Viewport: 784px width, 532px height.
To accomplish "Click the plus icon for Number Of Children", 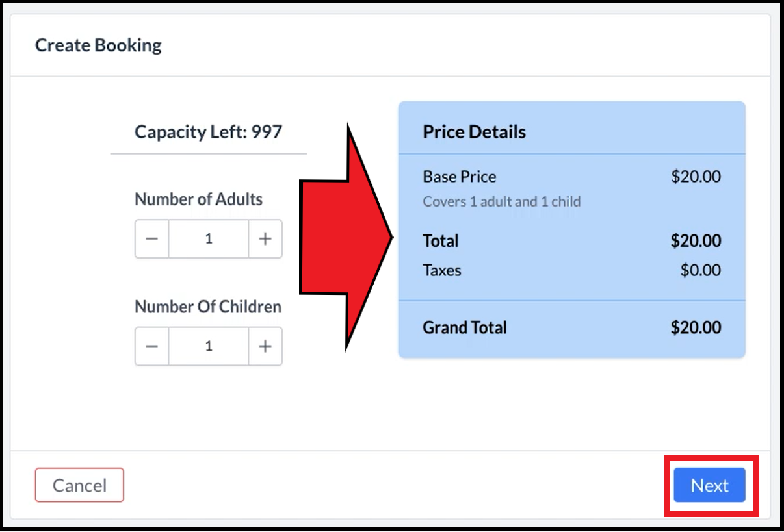I will coord(265,346).
